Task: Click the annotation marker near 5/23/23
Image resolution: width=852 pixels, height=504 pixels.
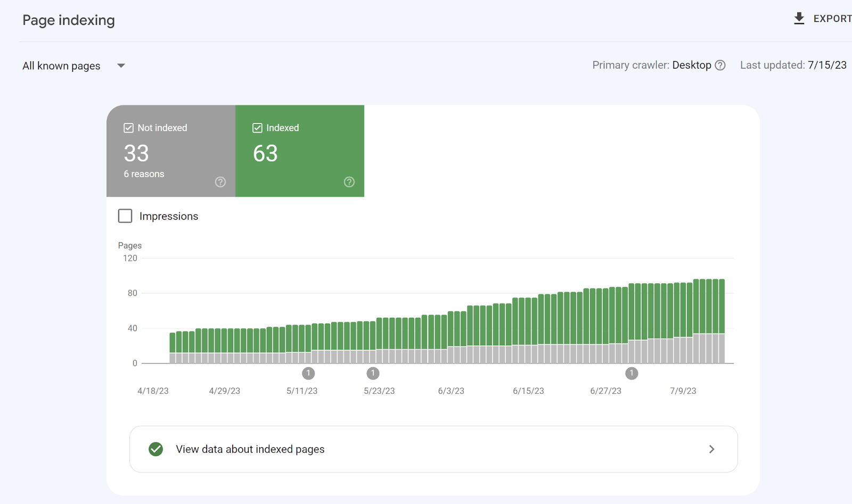Action: [373, 373]
